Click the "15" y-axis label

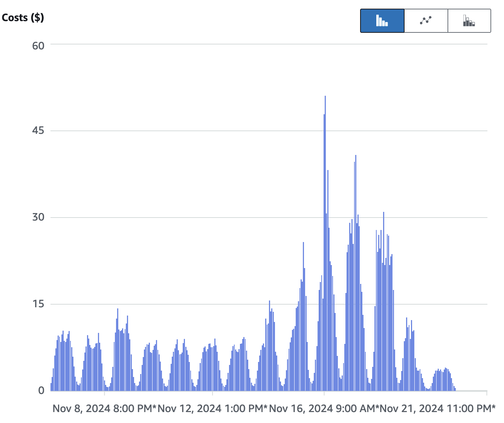(x=38, y=304)
